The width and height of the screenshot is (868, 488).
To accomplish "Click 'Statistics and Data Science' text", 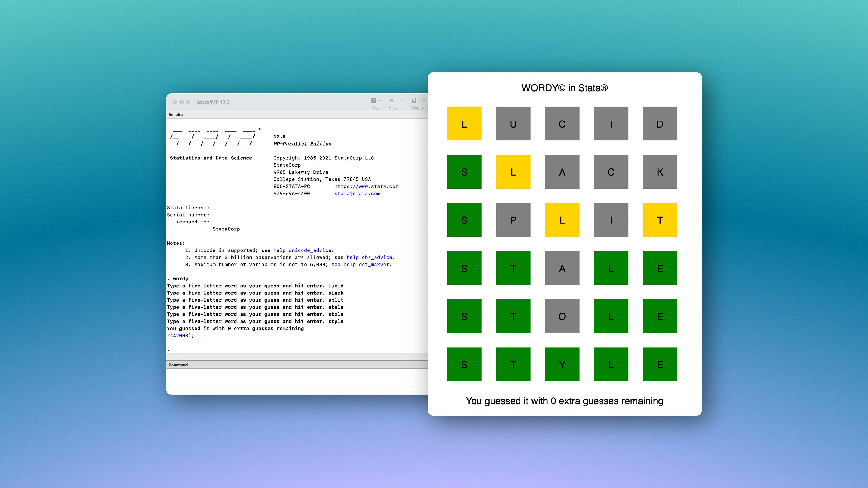I will (x=211, y=158).
